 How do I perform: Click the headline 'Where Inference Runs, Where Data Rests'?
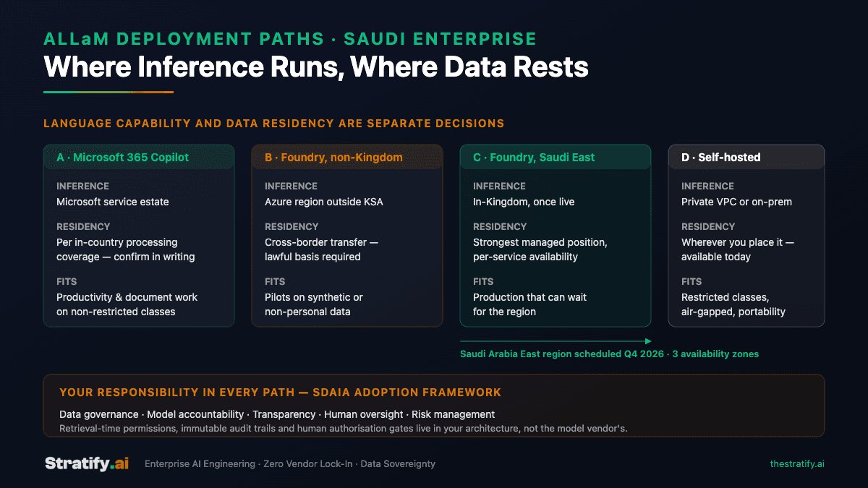coord(316,67)
